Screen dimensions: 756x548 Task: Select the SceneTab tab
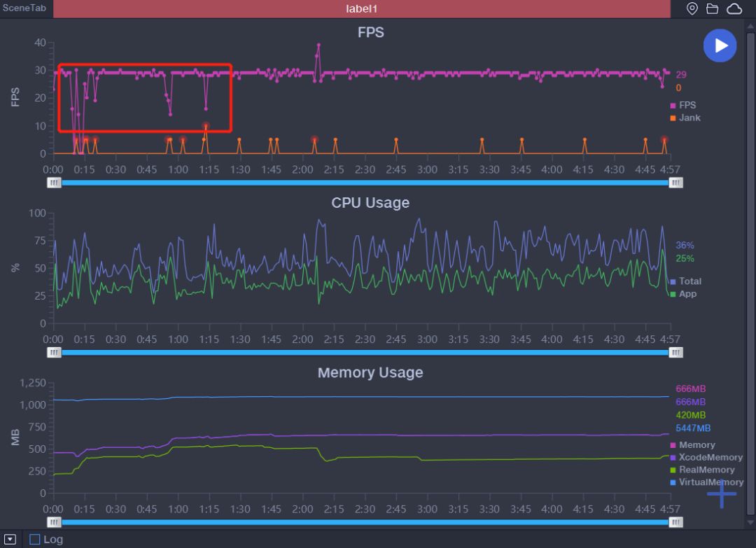(x=24, y=8)
